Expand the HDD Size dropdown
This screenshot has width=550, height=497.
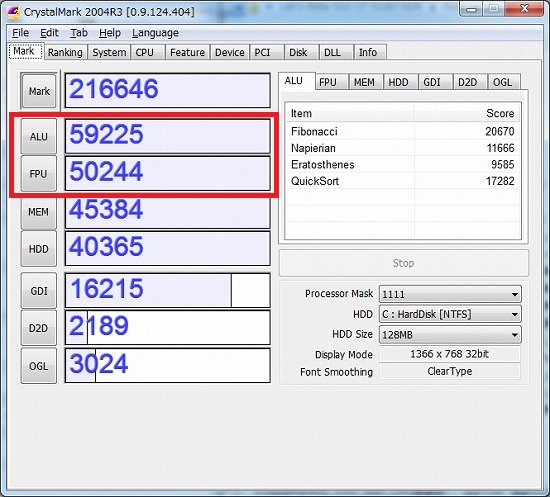[x=450, y=335]
